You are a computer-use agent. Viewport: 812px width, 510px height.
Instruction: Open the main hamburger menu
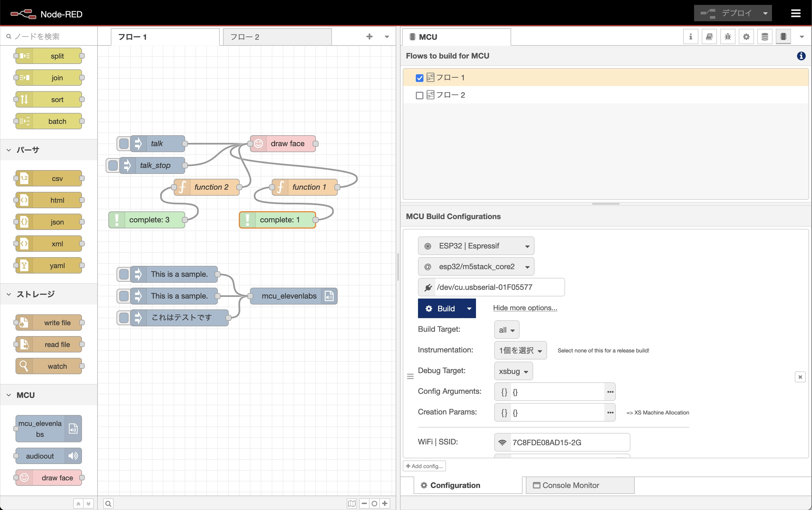[x=795, y=14]
